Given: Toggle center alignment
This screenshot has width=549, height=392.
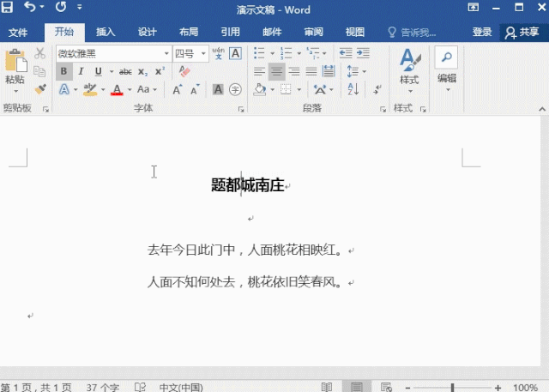Looking at the screenshot, I should pyautogui.click(x=276, y=72).
